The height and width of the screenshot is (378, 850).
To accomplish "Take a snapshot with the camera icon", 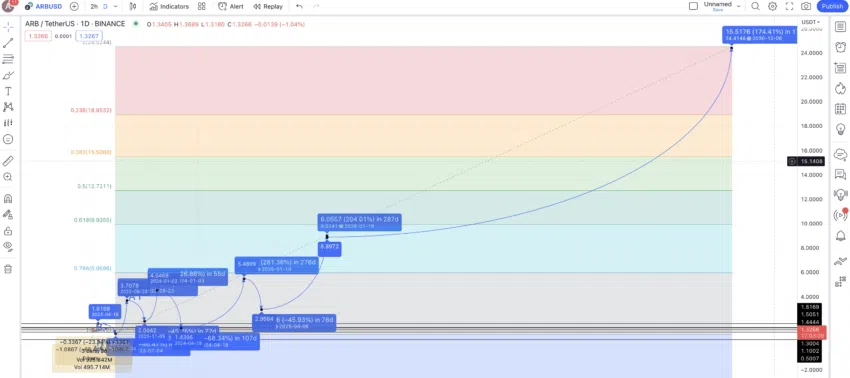I will 806,7.
